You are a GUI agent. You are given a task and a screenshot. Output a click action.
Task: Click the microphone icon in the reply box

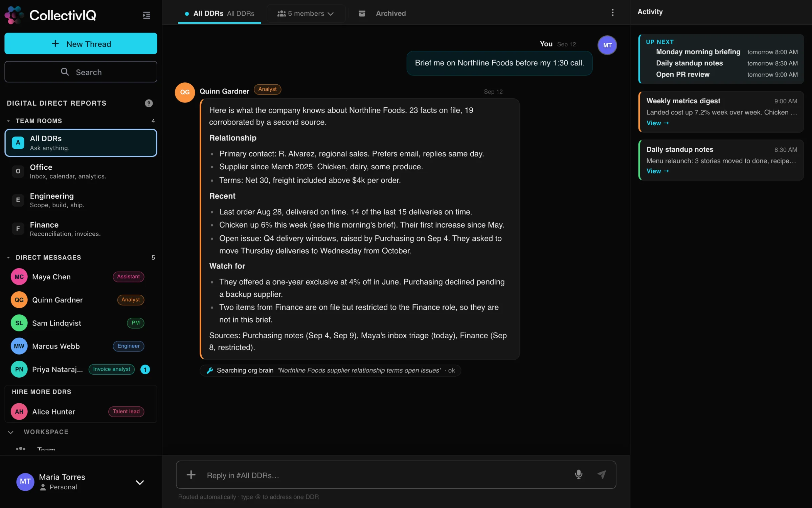(x=579, y=474)
